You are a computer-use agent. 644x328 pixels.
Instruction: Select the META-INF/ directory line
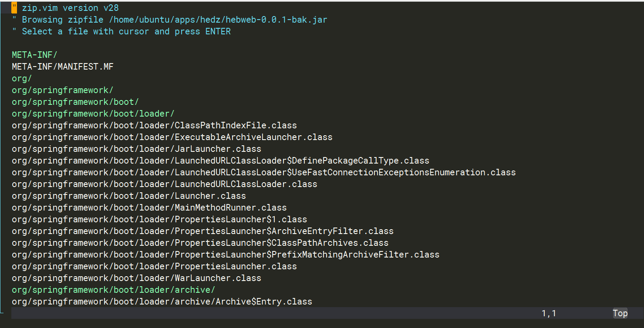coord(34,55)
